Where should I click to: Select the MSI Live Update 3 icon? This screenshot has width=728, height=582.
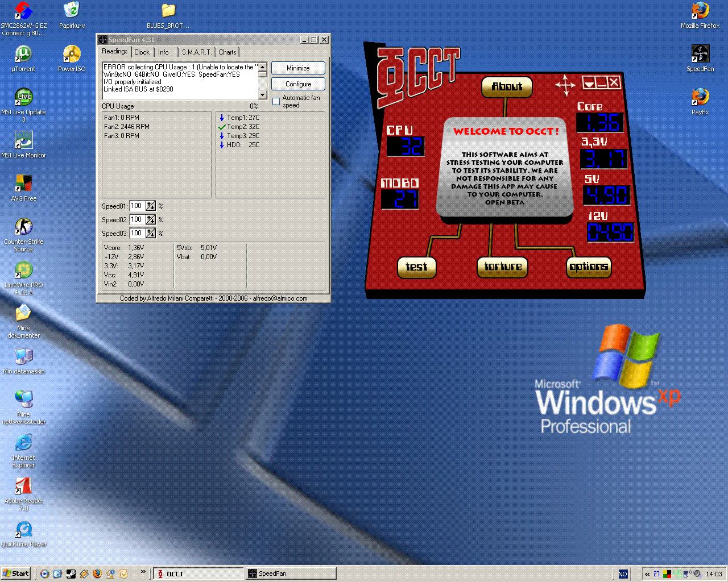pyautogui.click(x=23, y=105)
